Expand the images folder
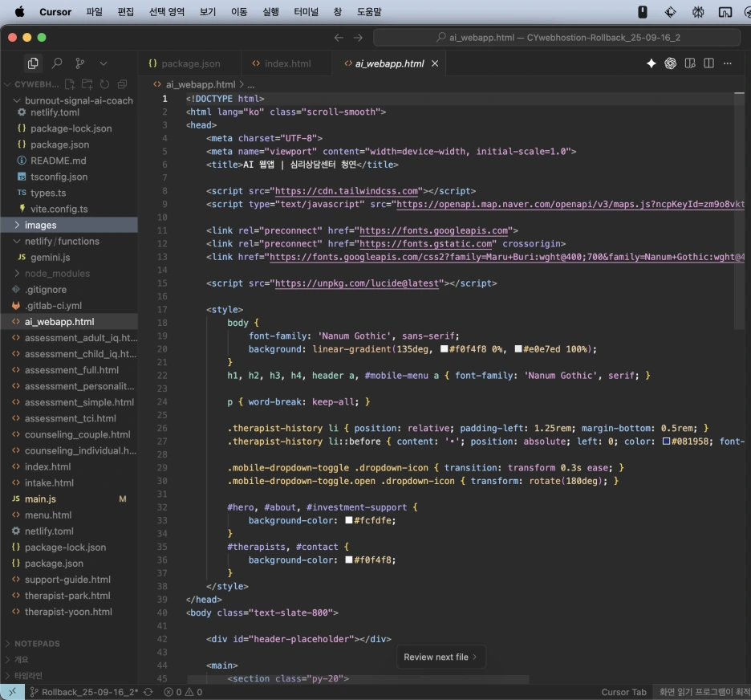 pyautogui.click(x=40, y=225)
